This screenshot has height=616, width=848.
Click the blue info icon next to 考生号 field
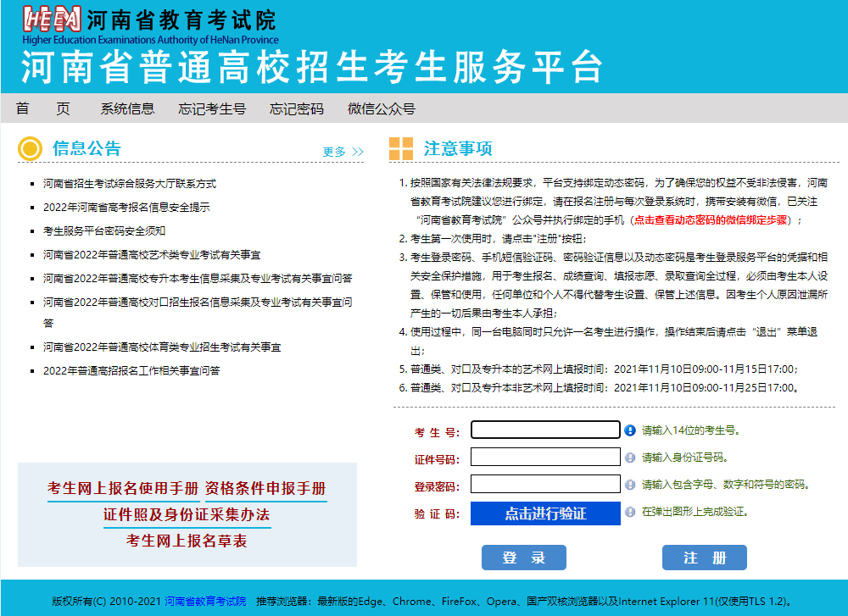(x=629, y=430)
